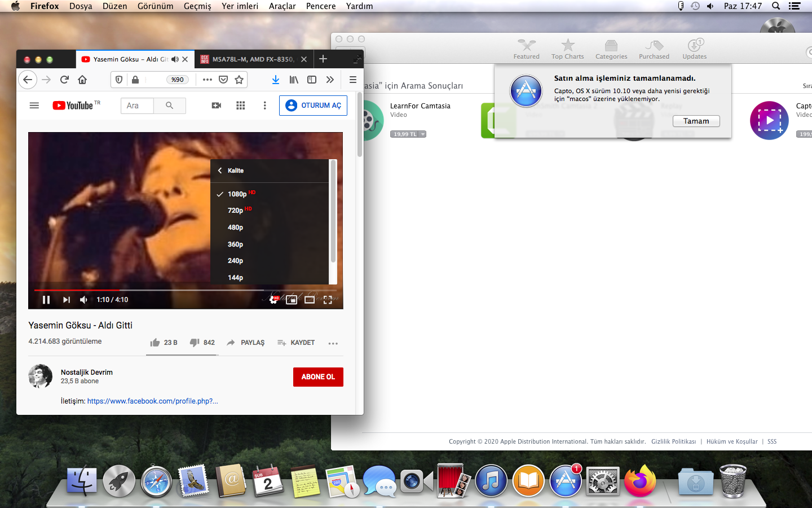Viewport: 812px width, 508px height.
Task: Click the ABONE OL subscribe button
Action: pyautogui.click(x=318, y=377)
